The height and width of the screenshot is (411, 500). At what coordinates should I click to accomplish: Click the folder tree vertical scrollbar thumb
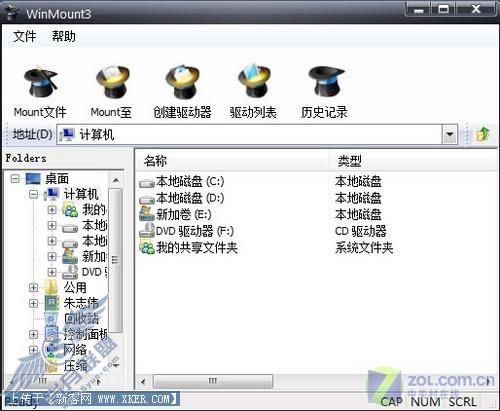(115, 261)
